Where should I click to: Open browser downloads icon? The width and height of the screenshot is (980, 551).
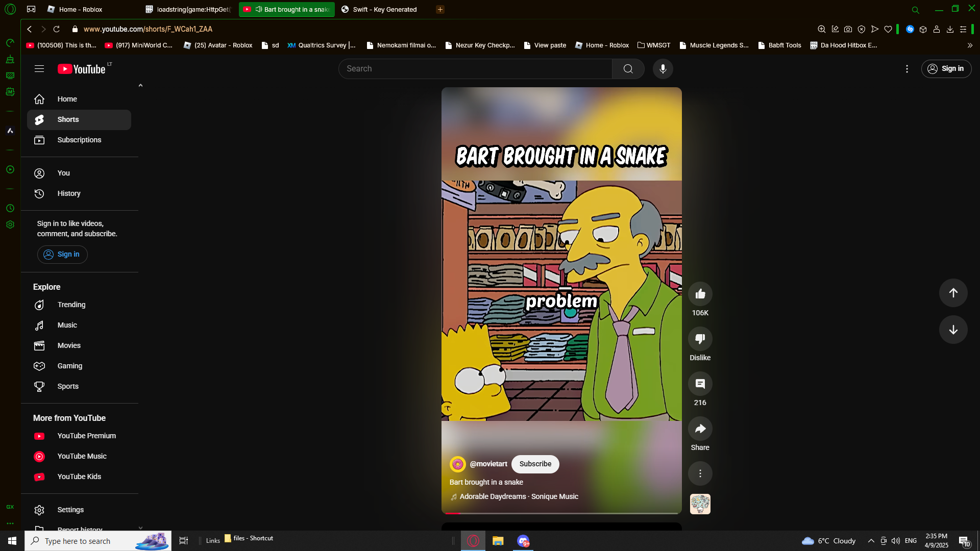[x=950, y=29]
